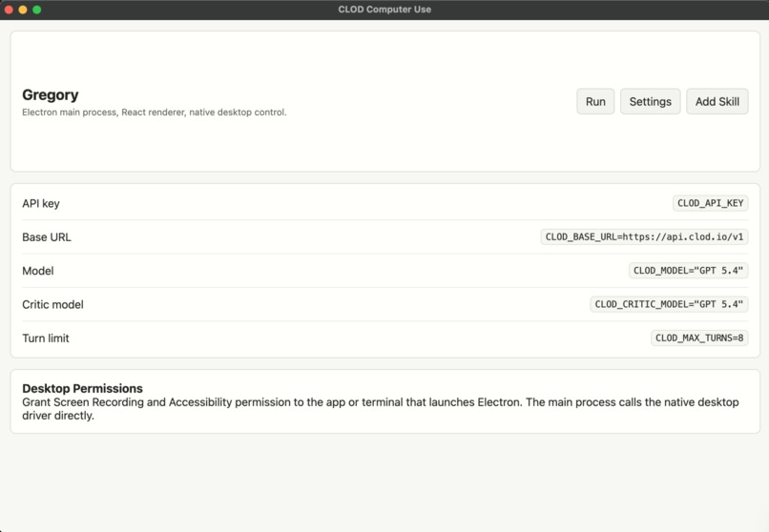Click the Run button
Viewport: 769px width, 532px height.
click(x=595, y=101)
